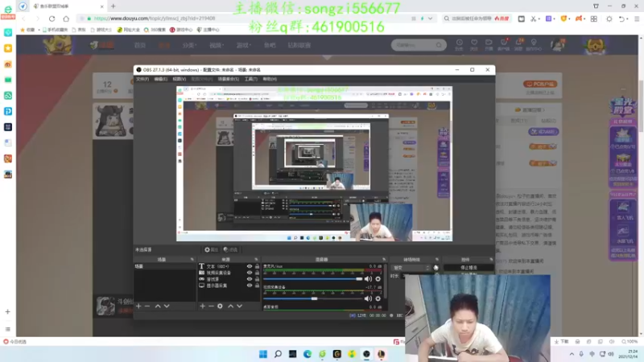Add a new source in OBS Sources panel

tap(202, 306)
